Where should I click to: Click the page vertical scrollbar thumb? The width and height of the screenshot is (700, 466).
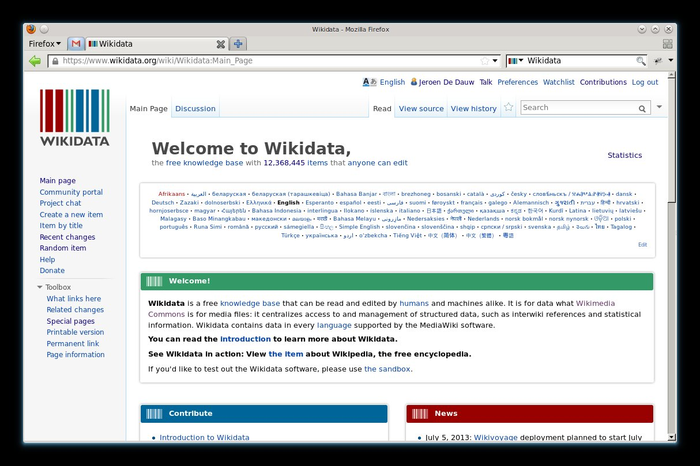(x=671, y=142)
